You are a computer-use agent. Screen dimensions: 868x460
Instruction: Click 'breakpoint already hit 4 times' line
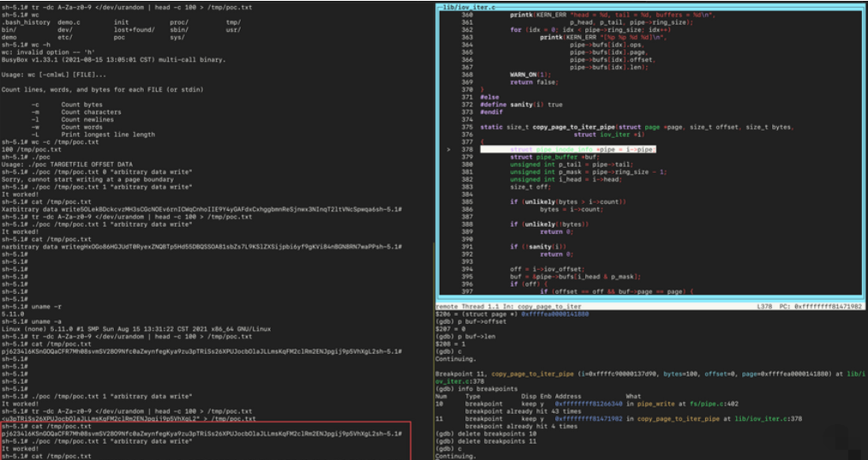[521, 427]
